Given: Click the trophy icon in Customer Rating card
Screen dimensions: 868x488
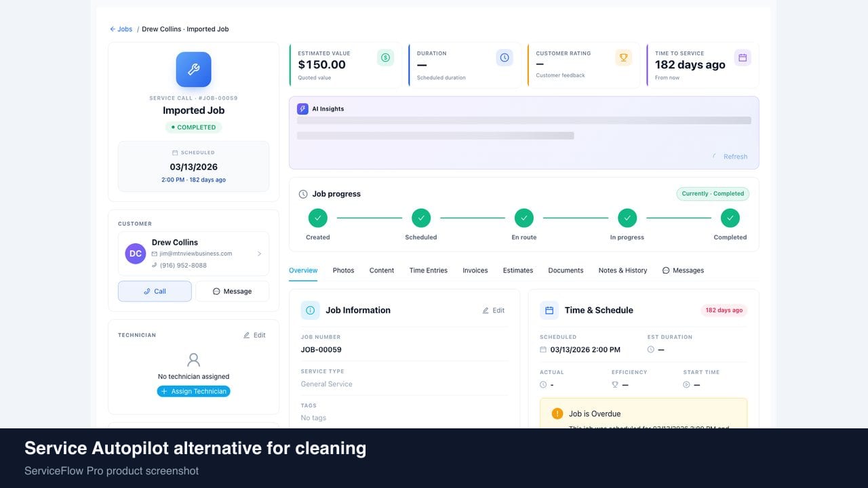Looking at the screenshot, I should coord(624,58).
